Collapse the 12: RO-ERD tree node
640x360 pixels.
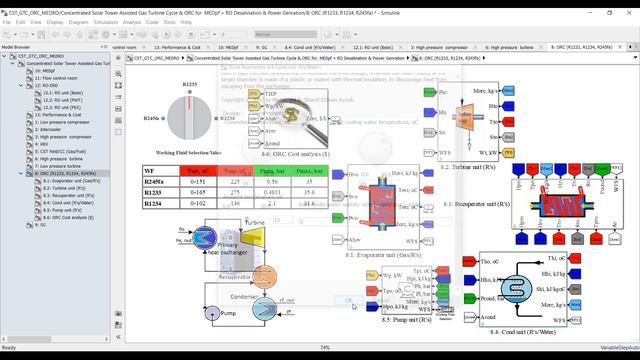click(x=21, y=85)
